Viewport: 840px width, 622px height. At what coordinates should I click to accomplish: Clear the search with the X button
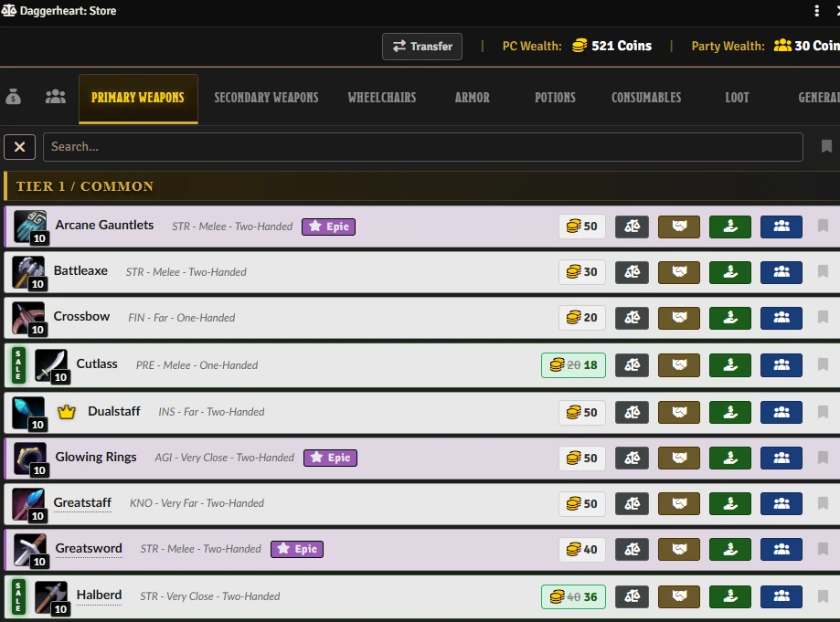pyautogui.click(x=20, y=147)
